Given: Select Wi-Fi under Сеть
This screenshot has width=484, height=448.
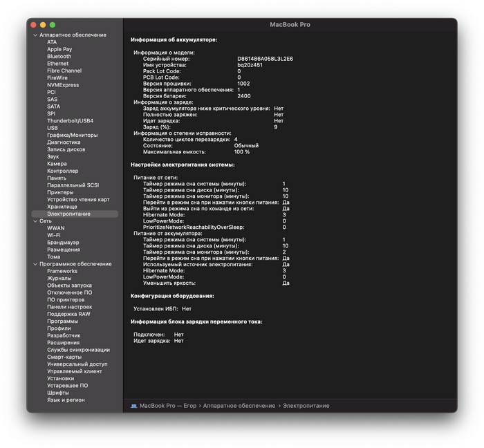Looking at the screenshot, I should (54, 236).
